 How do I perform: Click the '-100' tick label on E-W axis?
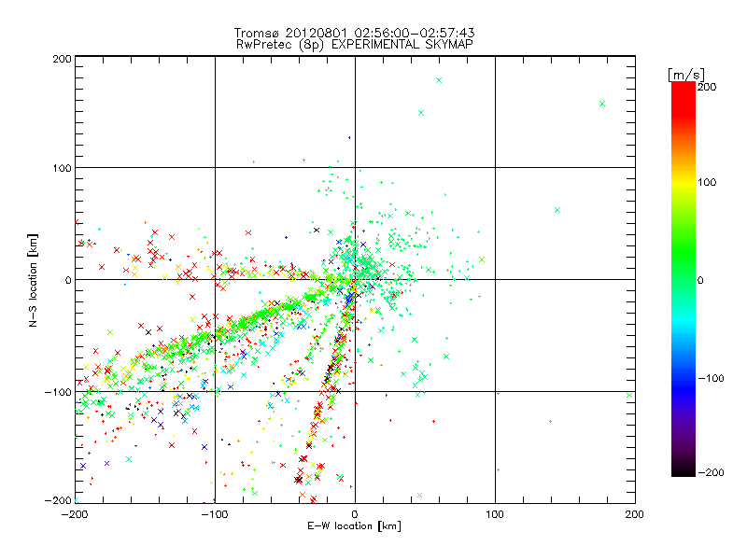(215, 514)
